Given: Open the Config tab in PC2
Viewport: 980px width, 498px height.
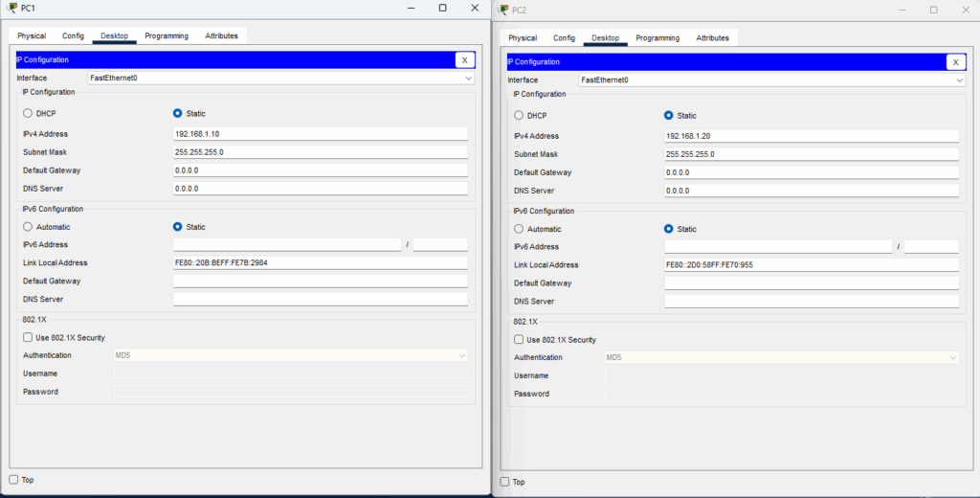Looking at the screenshot, I should click(x=564, y=38).
